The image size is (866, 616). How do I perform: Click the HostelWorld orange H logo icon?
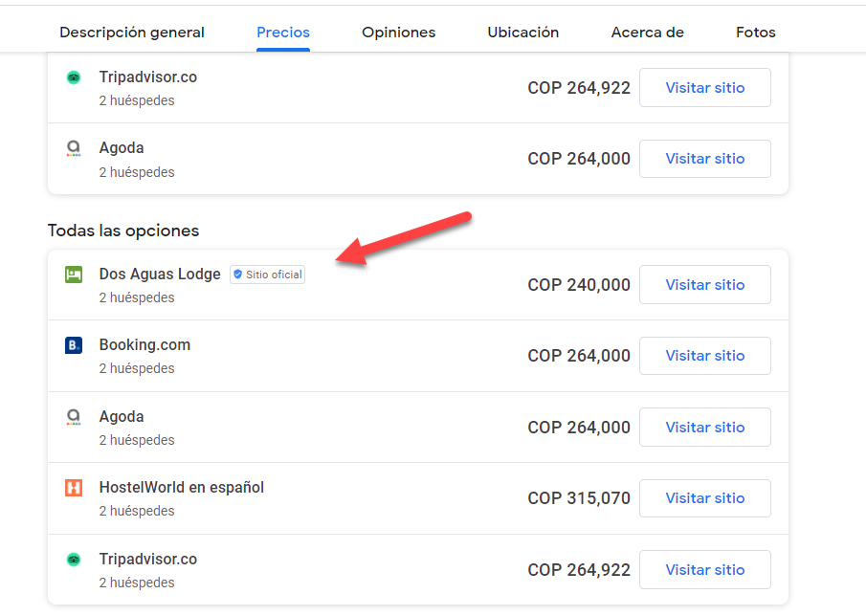pyautogui.click(x=74, y=488)
